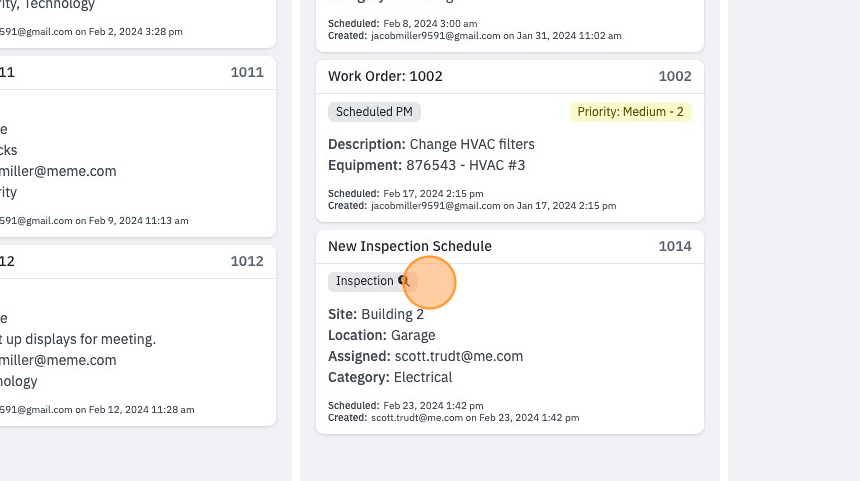Click the Created Jan 17, 2024 2:15 pm line
The width and height of the screenshot is (860, 481).
[472, 206]
